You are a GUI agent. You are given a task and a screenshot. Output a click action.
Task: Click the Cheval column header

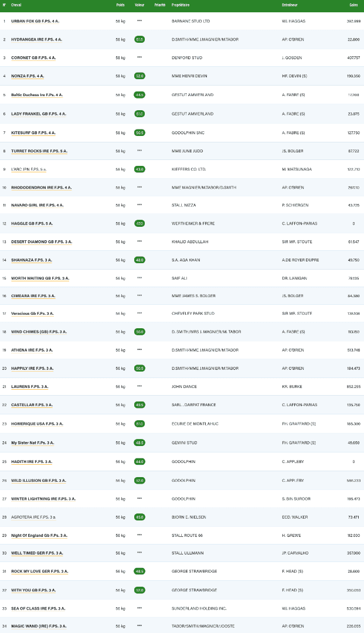coord(16,5)
